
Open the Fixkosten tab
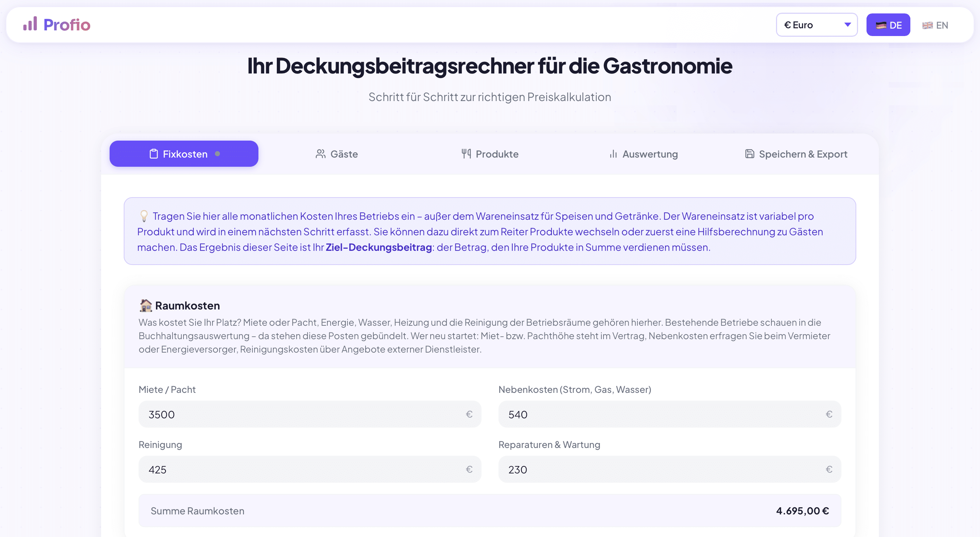pyautogui.click(x=184, y=154)
